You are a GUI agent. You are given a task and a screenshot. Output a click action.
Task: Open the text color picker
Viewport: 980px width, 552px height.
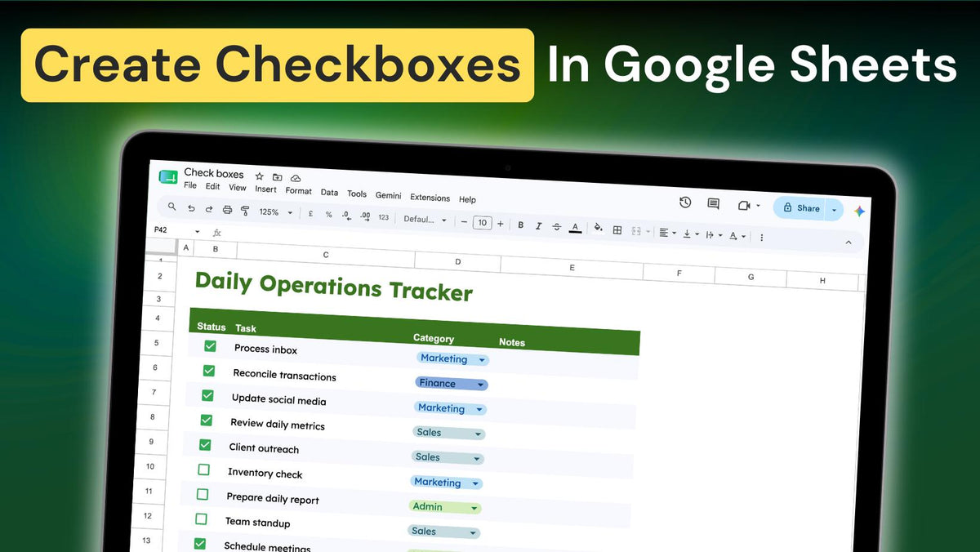pos(575,228)
